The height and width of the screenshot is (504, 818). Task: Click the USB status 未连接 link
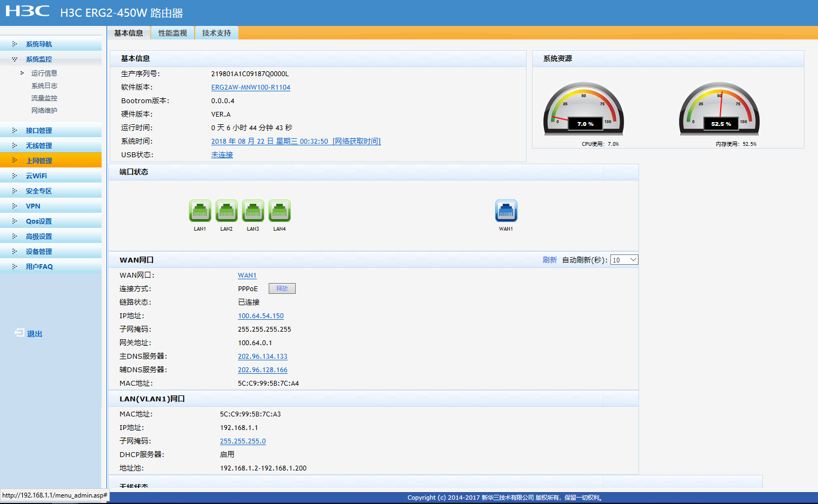[222, 154]
